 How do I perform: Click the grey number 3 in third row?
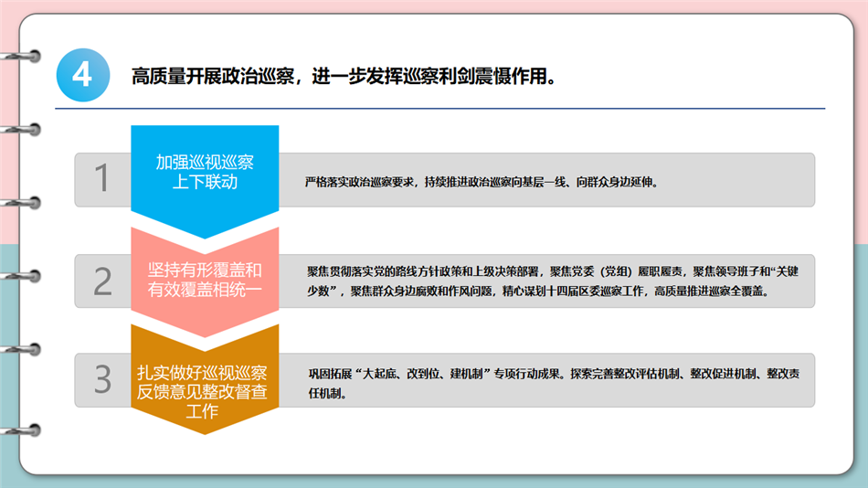pos(102,379)
